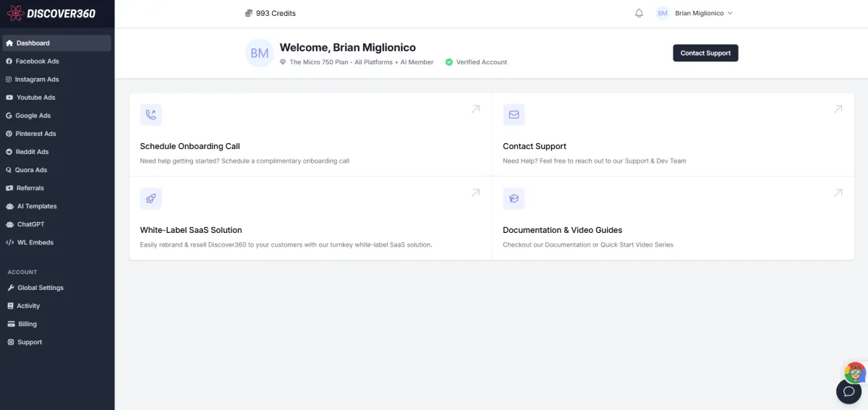Go to Youtube Ads section
Screen dimensions: 868x410
[35, 98]
